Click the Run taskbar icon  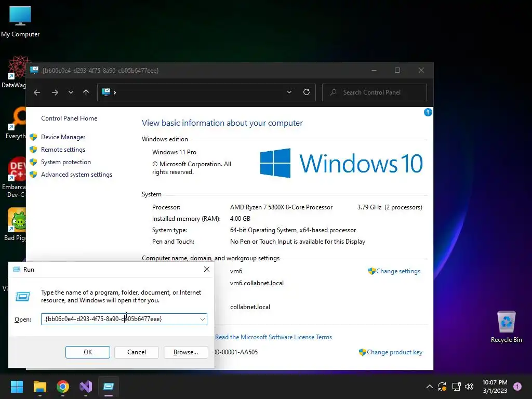109,387
